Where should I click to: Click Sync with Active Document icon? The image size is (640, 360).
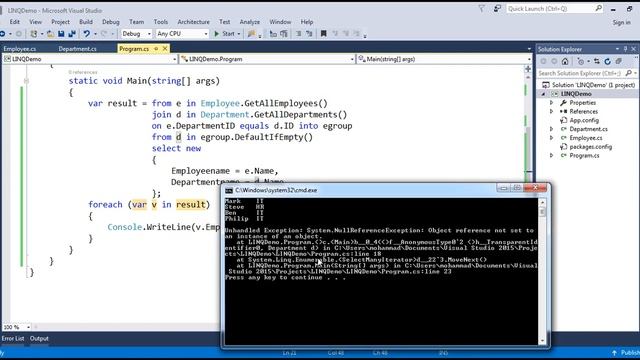[x=597, y=62]
